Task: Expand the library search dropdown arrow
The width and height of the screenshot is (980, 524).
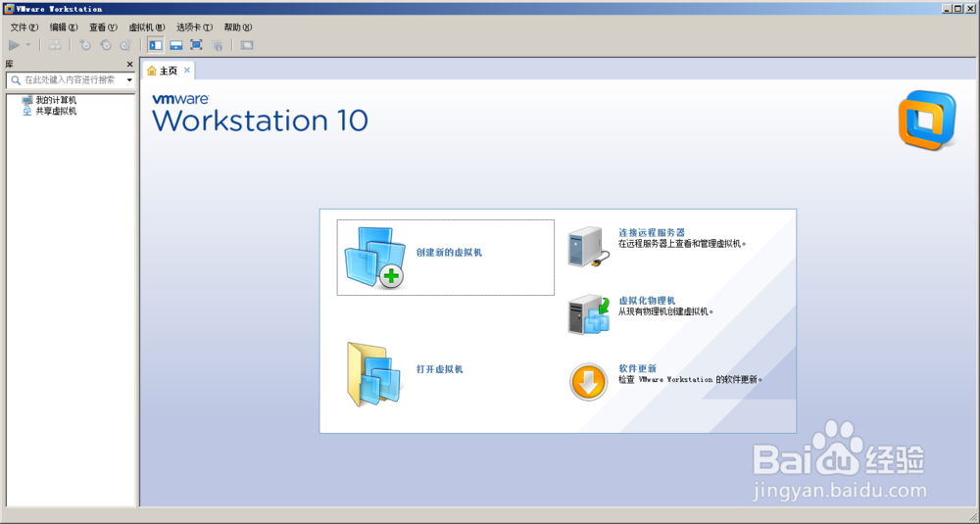Action: (129, 80)
